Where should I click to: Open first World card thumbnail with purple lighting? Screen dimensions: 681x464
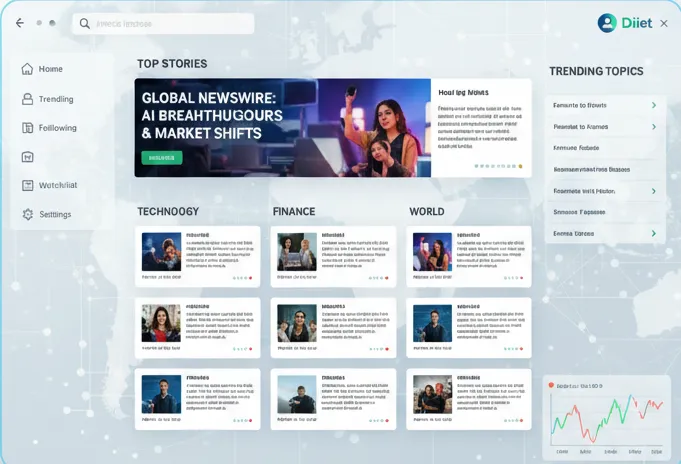pyautogui.click(x=432, y=252)
